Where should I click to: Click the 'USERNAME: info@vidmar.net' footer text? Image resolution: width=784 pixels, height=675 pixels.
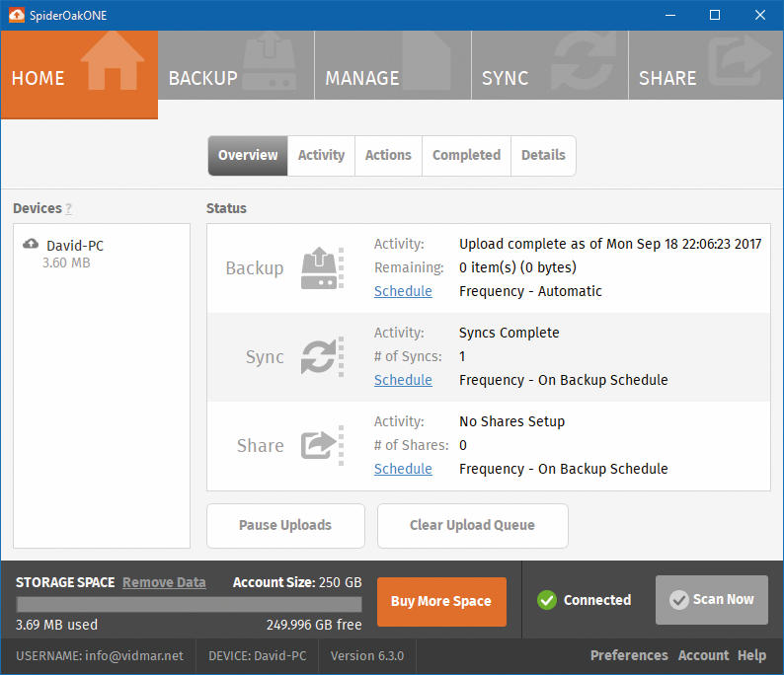coord(100,655)
